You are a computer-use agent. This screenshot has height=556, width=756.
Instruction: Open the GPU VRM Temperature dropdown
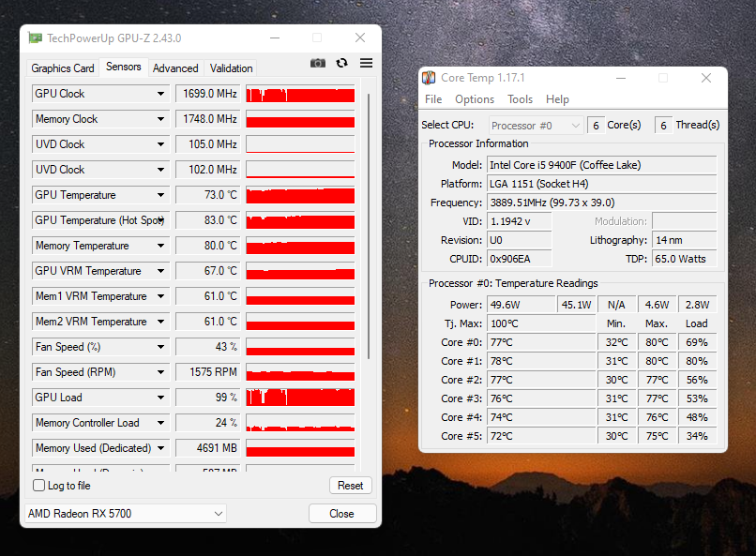coord(160,271)
